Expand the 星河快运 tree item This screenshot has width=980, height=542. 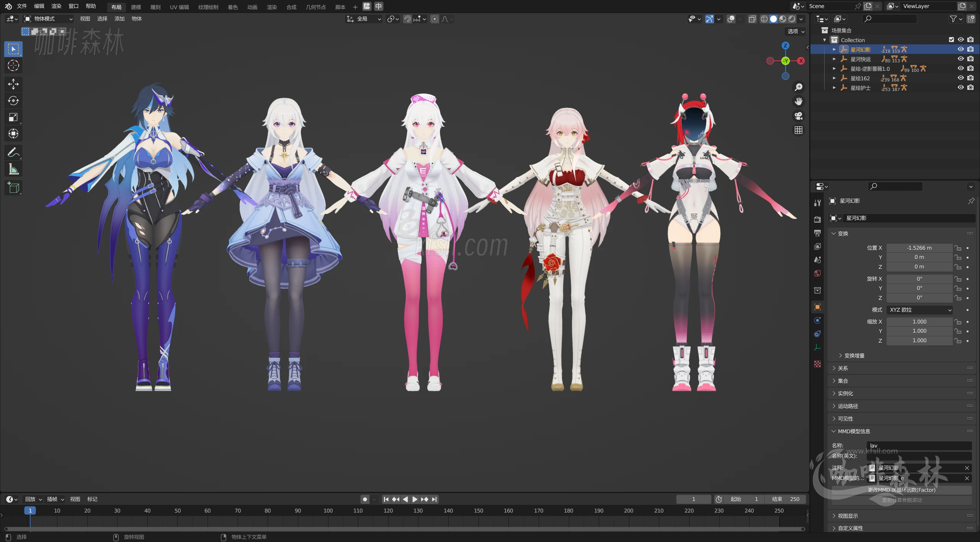[834, 59]
